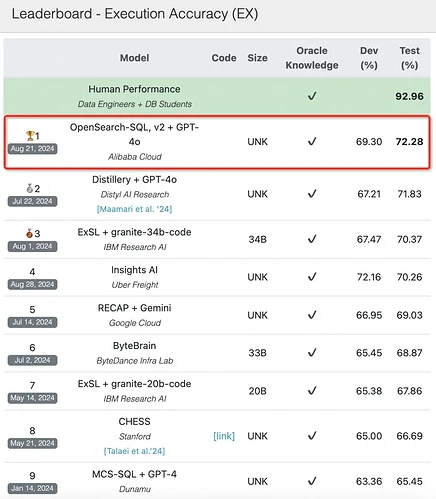
Task: Click the checkmark in RECAP + Gemini row
Action: [312, 315]
